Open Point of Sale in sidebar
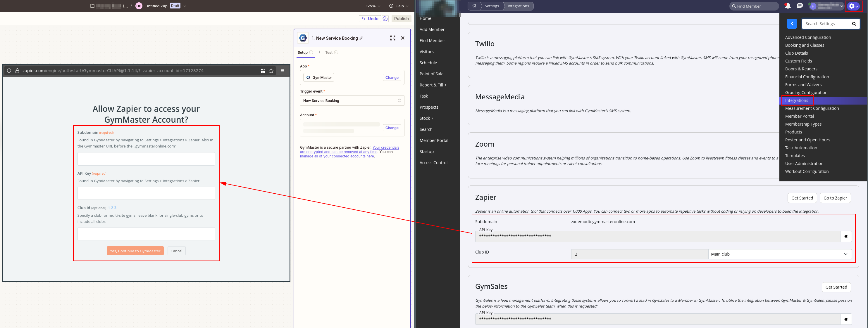Screen dimensions: 868x328 tap(431, 74)
